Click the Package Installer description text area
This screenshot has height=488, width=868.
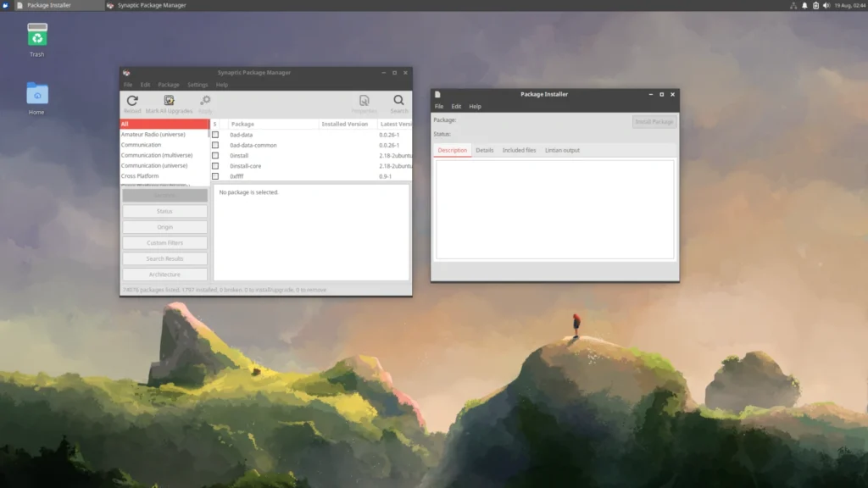pos(554,209)
